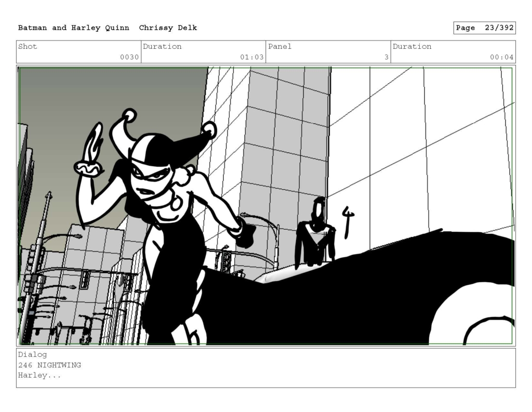Click the "Duration" label paired with 01:03

coord(162,46)
